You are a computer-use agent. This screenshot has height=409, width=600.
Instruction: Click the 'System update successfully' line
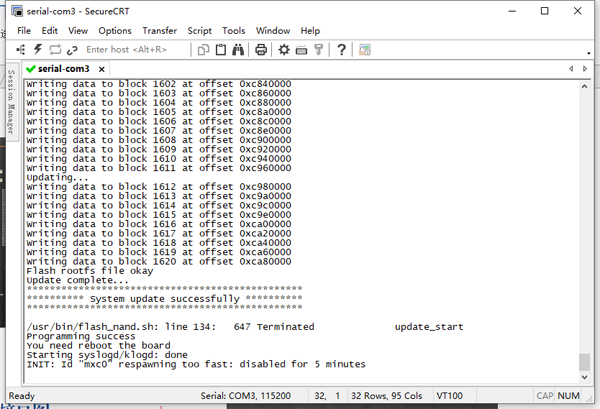(x=165, y=298)
